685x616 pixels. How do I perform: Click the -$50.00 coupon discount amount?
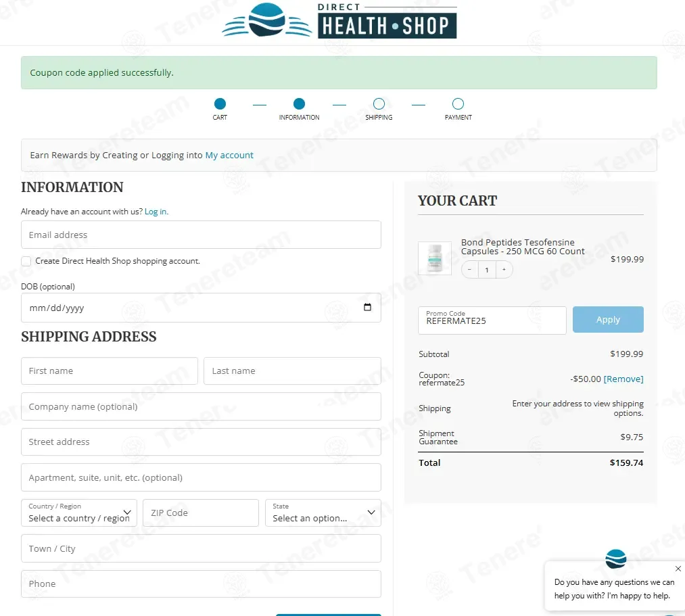586,379
